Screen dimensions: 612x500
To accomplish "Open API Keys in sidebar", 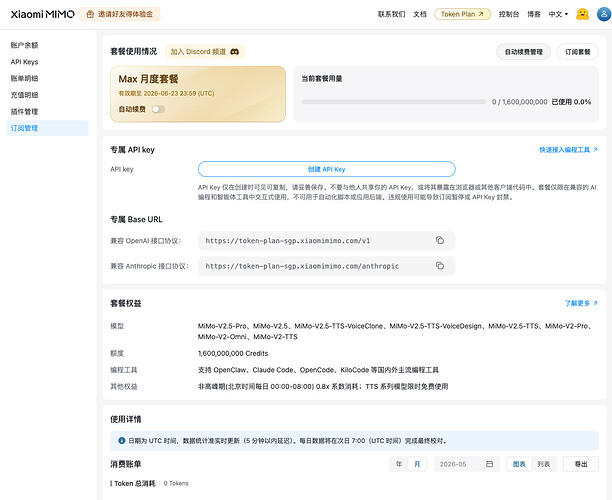I will [24, 62].
